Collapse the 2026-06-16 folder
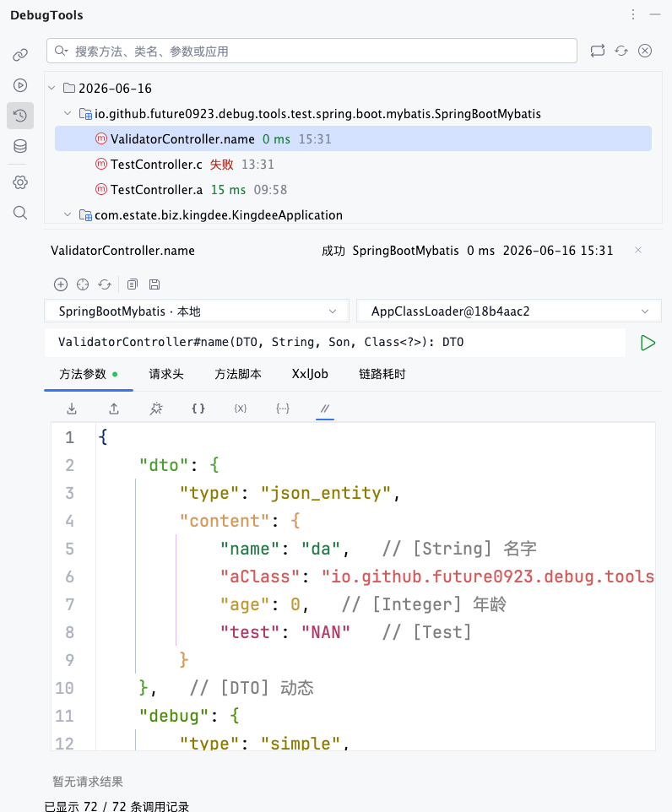Viewport: 672px width, 812px height. 51,88
